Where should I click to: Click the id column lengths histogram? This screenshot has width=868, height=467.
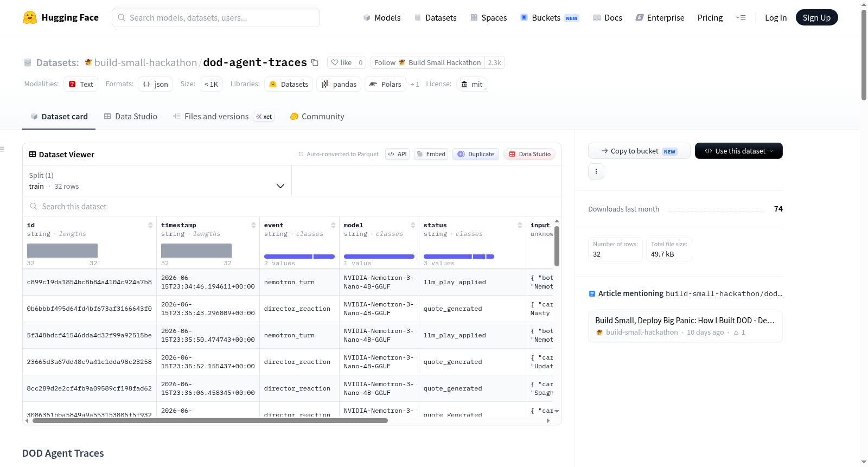pyautogui.click(x=62, y=251)
